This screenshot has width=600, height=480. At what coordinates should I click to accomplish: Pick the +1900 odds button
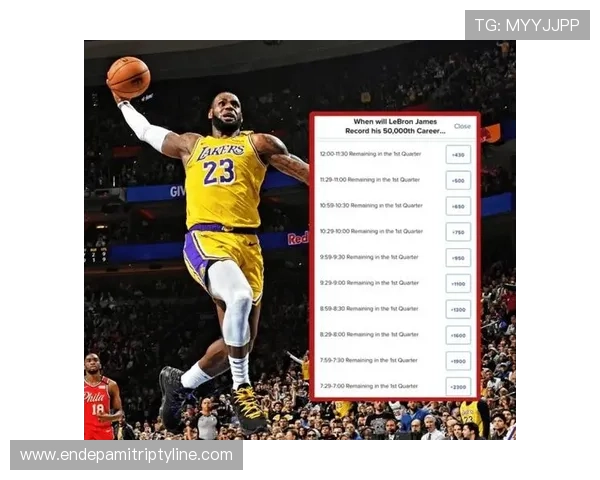(458, 361)
